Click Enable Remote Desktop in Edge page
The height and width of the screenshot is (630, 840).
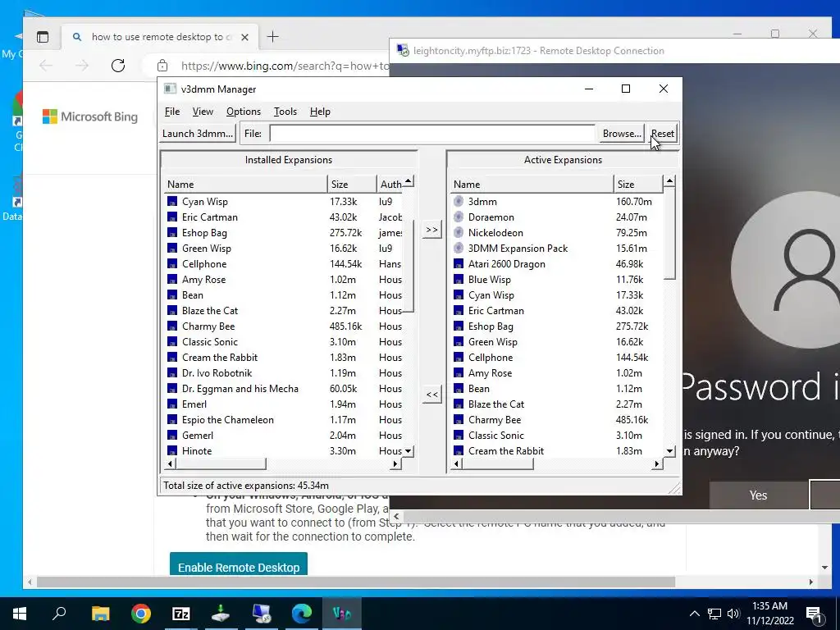pyautogui.click(x=239, y=567)
